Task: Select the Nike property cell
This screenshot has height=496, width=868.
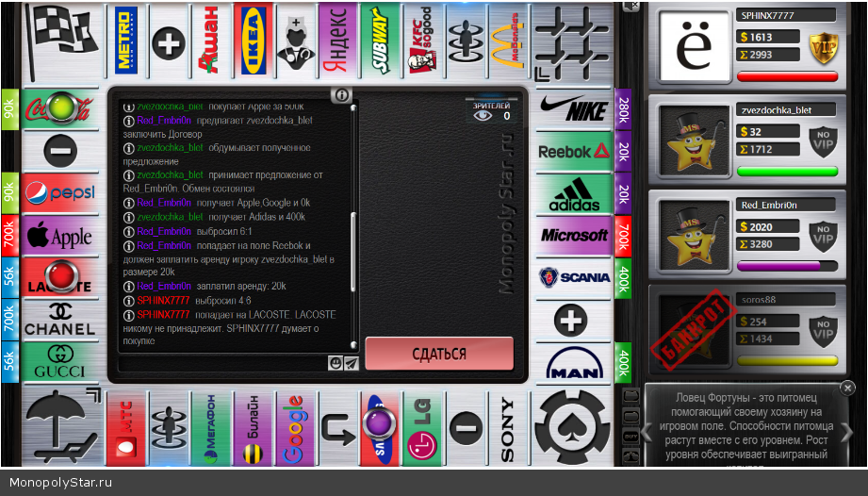Action: click(x=574, y=108)
